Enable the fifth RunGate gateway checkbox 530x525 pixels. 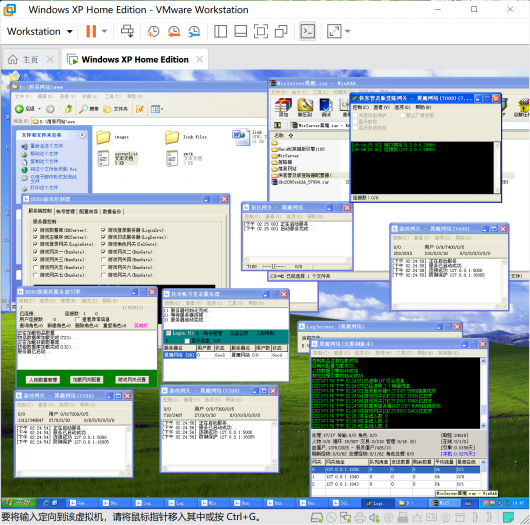pos(35,267)
